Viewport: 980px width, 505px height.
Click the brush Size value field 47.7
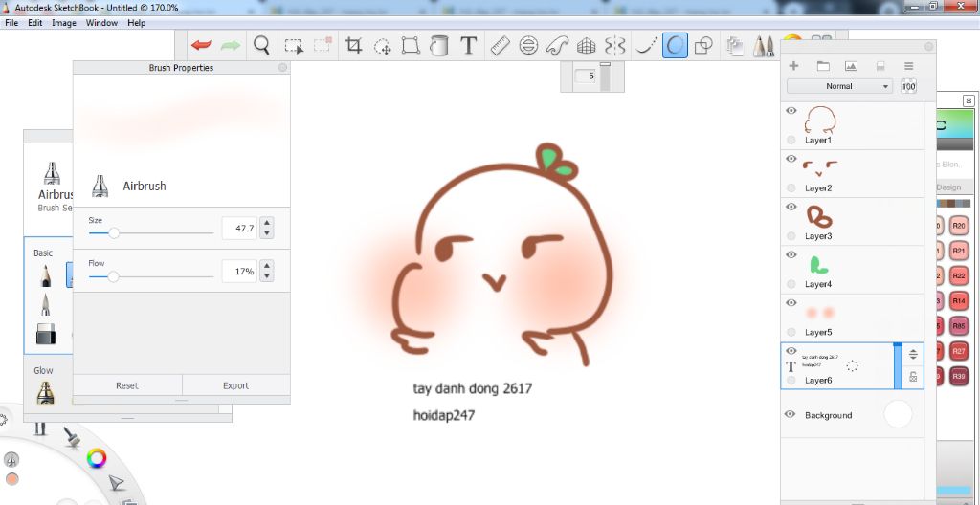[x=239, y=229]
